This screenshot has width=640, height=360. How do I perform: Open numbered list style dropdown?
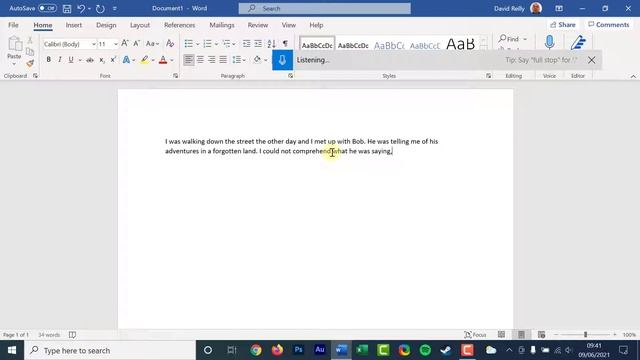[x=216, y=44]
